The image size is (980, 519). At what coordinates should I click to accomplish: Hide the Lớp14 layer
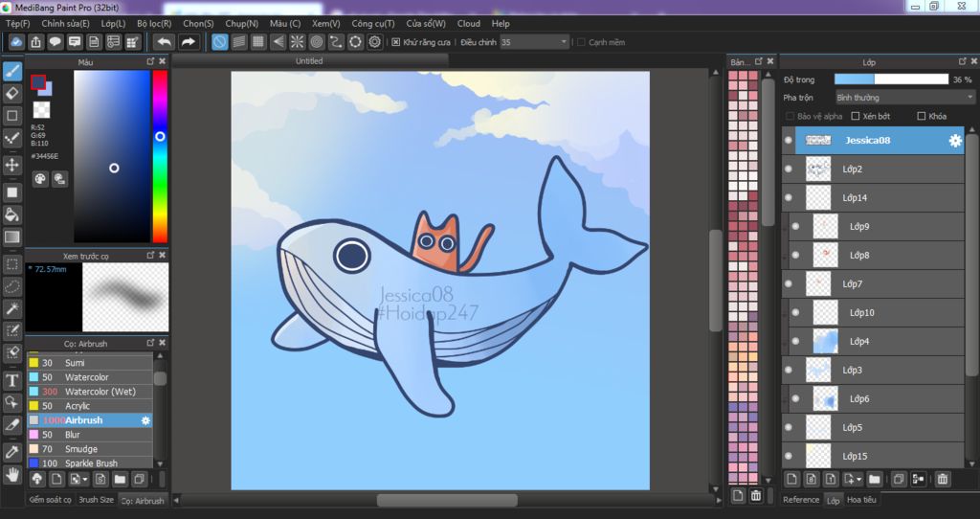point(789,197)
